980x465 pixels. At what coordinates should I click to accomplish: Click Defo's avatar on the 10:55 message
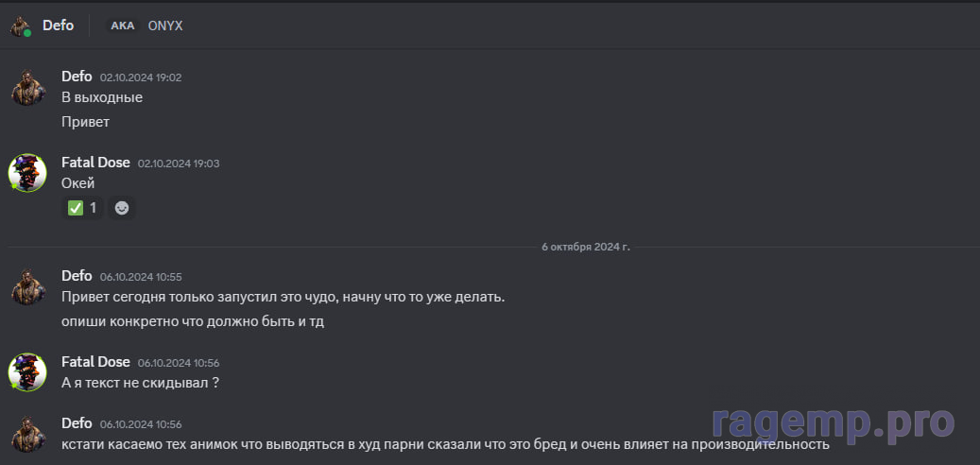click(x=27, y=286)
